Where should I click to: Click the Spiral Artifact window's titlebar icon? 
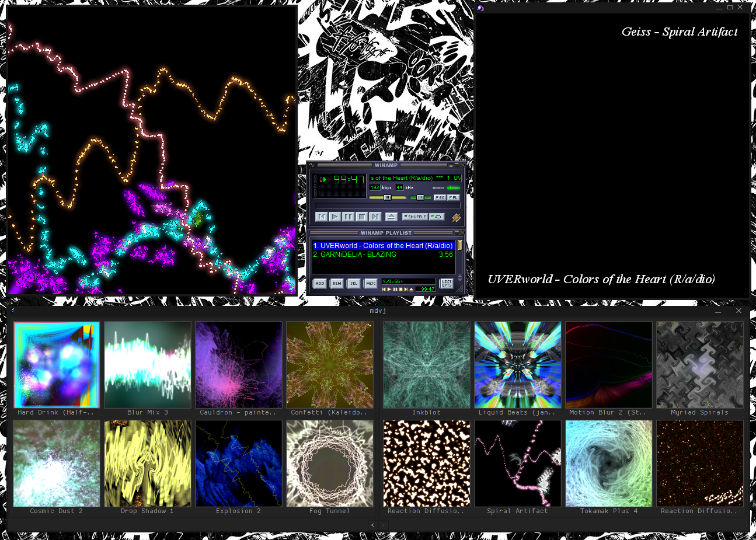pyautogui.click(x=480, y=8)
